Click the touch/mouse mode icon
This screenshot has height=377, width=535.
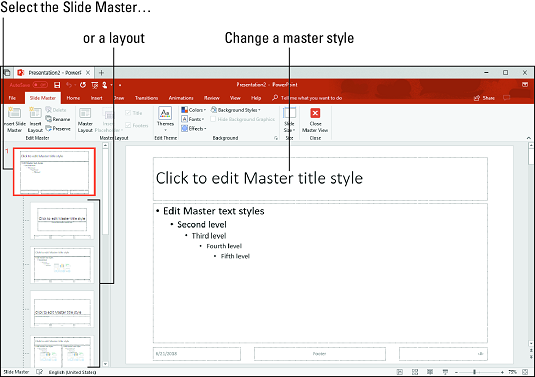coord(105,85)
